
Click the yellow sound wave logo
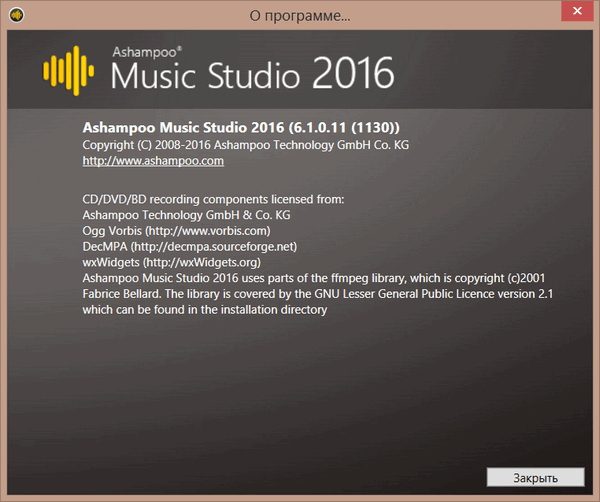(x=68, y=71)
